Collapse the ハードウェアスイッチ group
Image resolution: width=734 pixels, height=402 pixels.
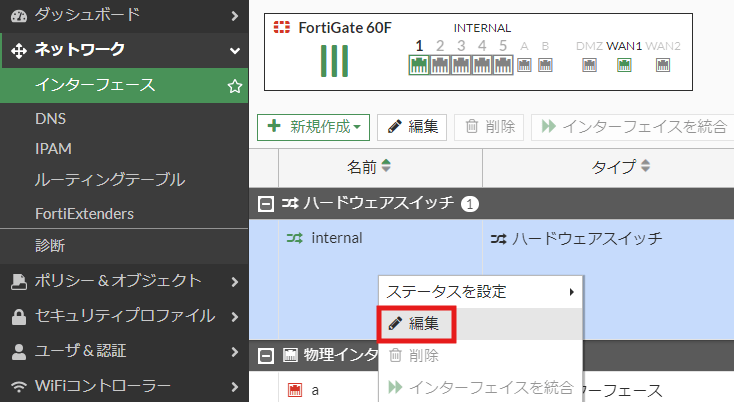pos(266,204)
